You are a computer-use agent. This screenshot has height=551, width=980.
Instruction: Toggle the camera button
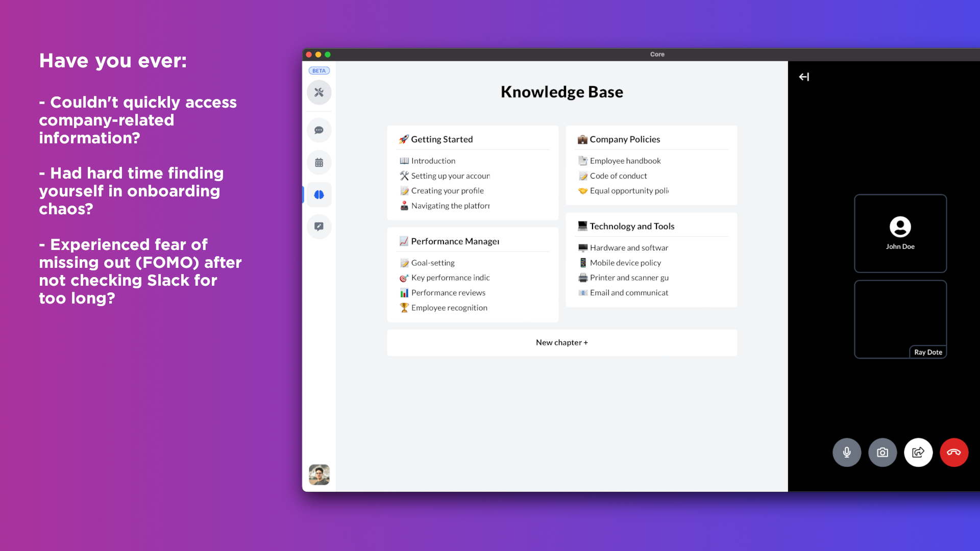tap(883, 453)
